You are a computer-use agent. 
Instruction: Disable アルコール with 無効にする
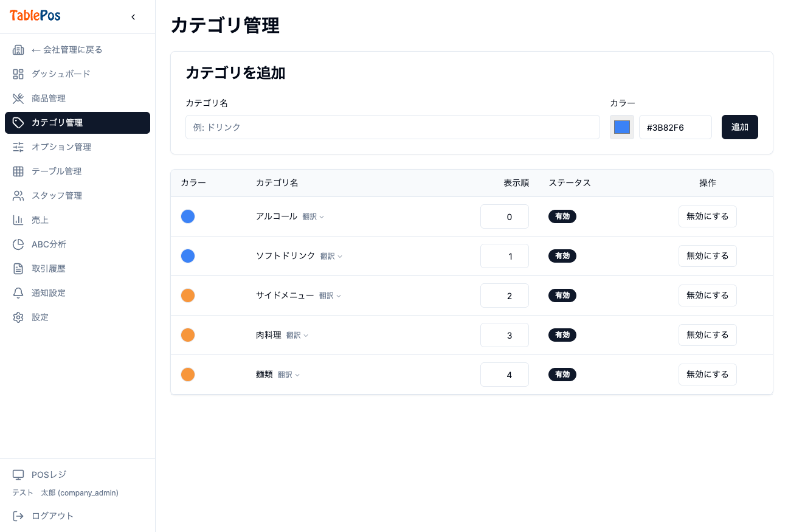[x=707, y=216]
